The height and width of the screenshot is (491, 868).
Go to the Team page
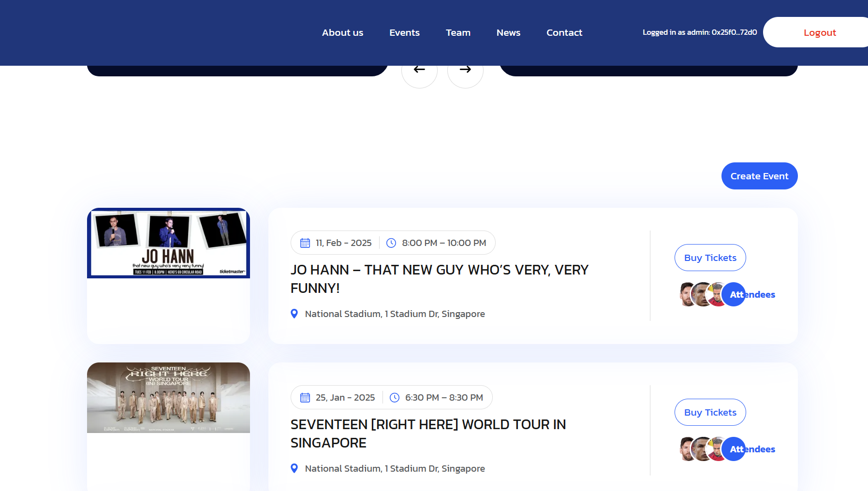pos(458,32)
